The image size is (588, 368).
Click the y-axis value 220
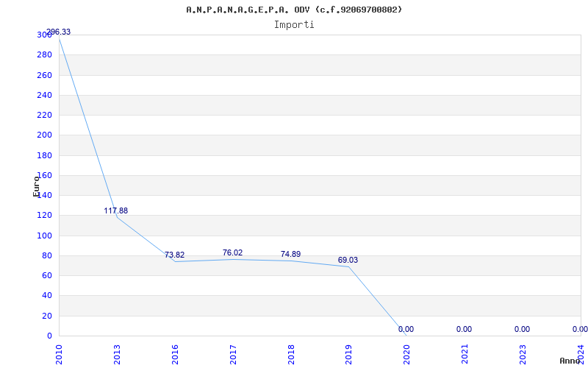pos(44,116)
